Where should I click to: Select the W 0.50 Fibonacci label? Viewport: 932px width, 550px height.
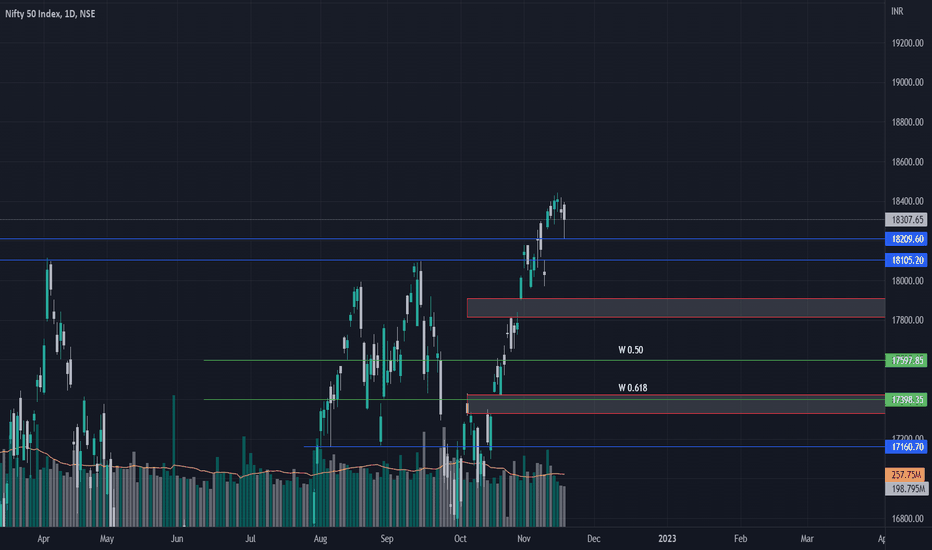click(631, 350)
